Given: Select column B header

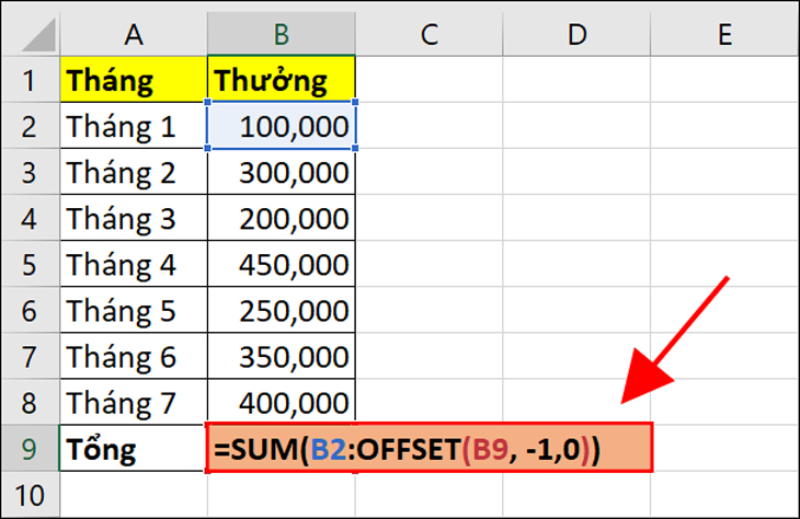Looking at the screenshot, I should pyautogui.click(x=281, y=35).
